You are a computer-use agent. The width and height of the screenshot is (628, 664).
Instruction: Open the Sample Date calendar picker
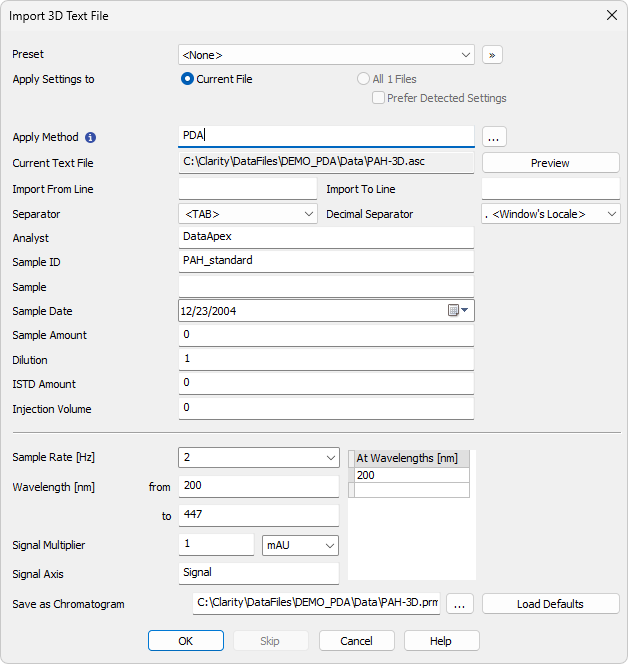(458, 310)
